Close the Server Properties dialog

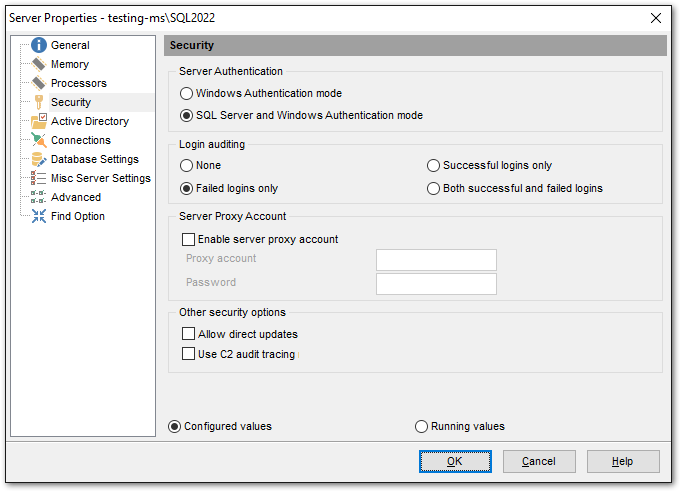656,18
